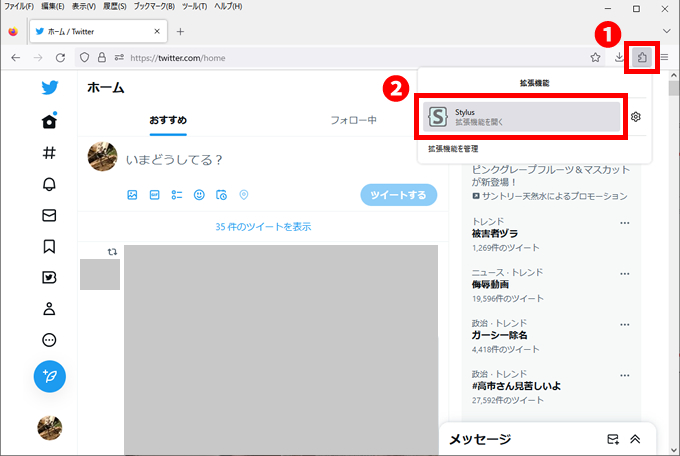Screen dimensions: 680x456
Task: Click the page vertical scrollbar thumb
Action: click(x=673, y=88)
